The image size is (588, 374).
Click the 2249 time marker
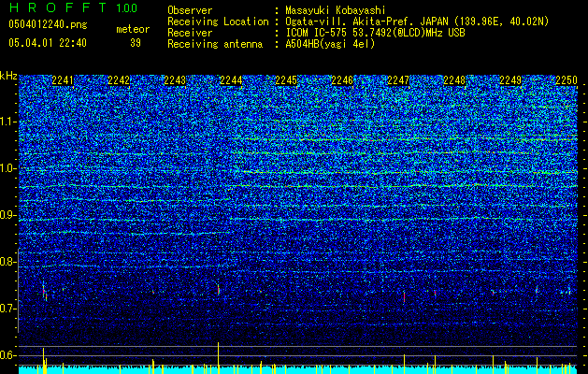(x=510, y=80)
